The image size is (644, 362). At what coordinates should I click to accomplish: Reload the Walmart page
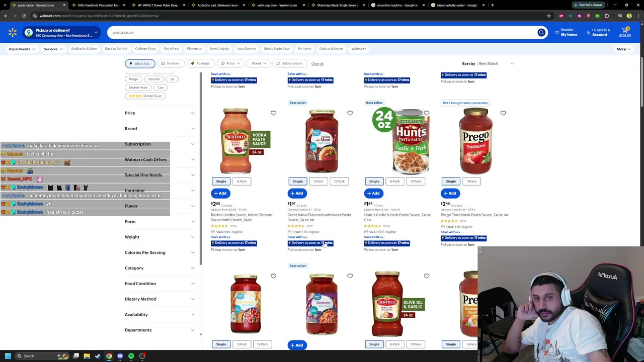pos(24,16)
